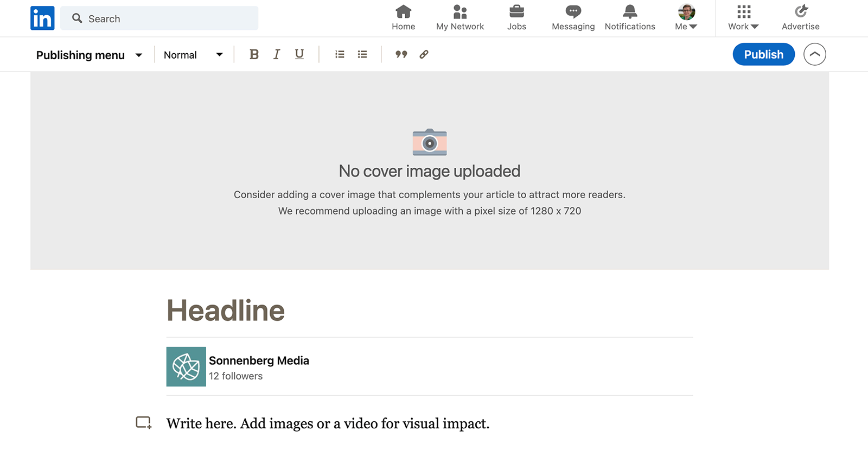View Notifications
Image resolution: width=868 pixels, height=462 pixels.
630,18
